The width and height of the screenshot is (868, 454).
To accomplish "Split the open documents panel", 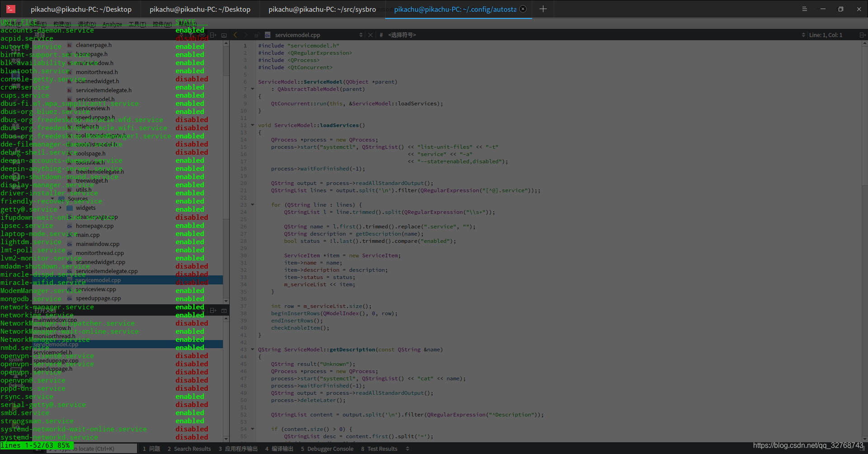I will [x=213, y=311].
